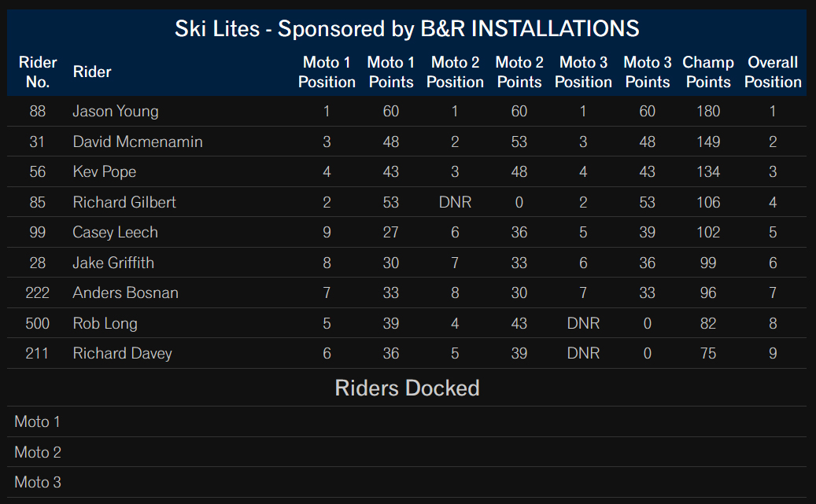Select the Champ Points column header
Image resolution: width=816 pixels, height=504 pixels.
[x=708, y=72]
